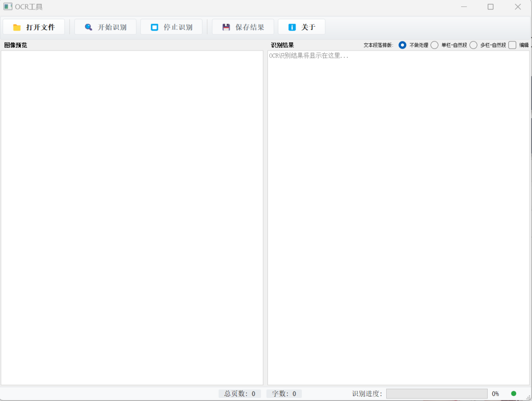Image resolution: width=532 pixels, height=401 pixels.
Task: Click the 字数 character count label
Action: 284,394
